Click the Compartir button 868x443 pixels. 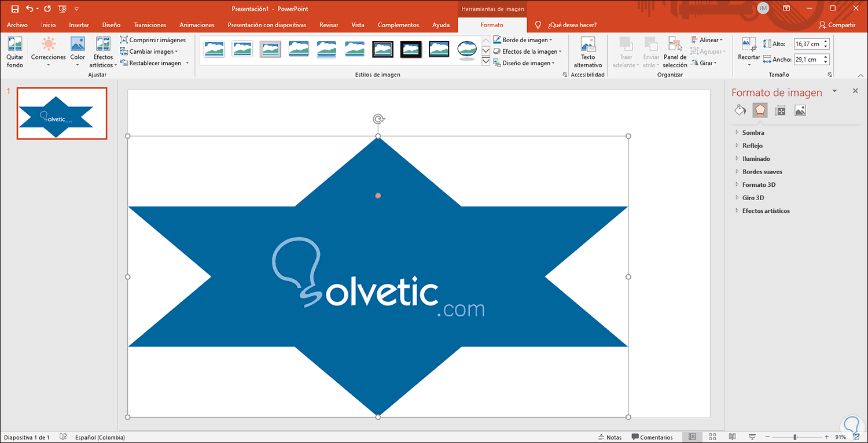(x=837, y=25)
